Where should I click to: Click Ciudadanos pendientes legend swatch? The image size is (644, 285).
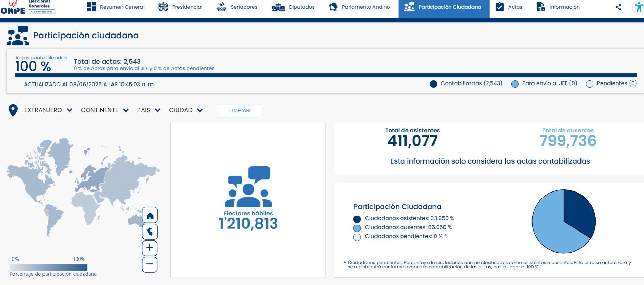pyautogui.click(x=357, y=237)
